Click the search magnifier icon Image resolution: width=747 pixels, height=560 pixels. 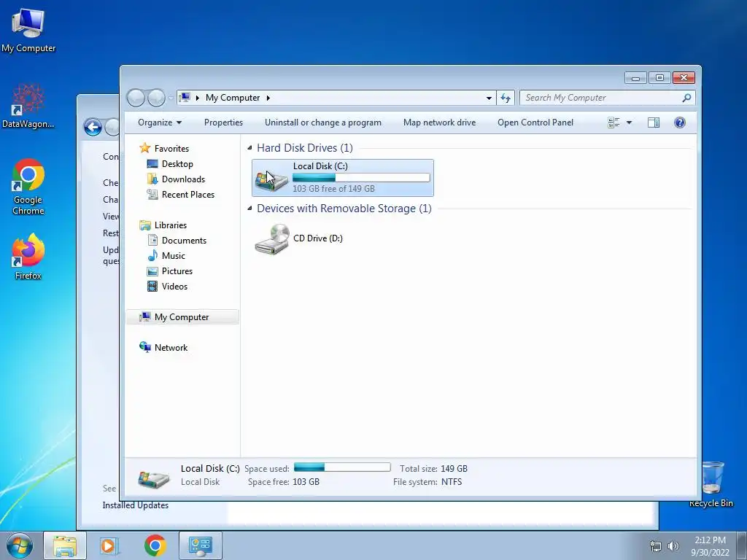point(686,98)
